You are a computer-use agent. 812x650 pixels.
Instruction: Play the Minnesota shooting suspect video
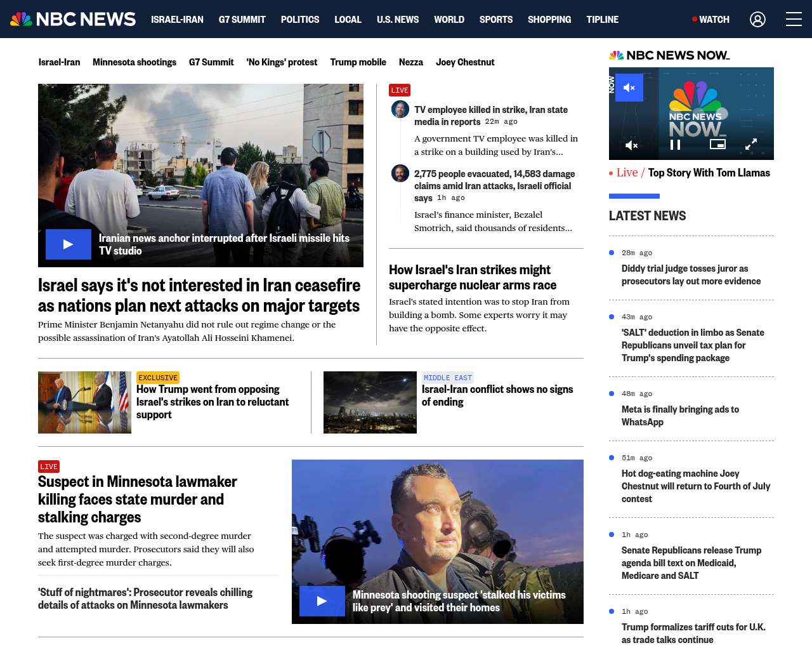pyautogui.click(x=322, y=601)
